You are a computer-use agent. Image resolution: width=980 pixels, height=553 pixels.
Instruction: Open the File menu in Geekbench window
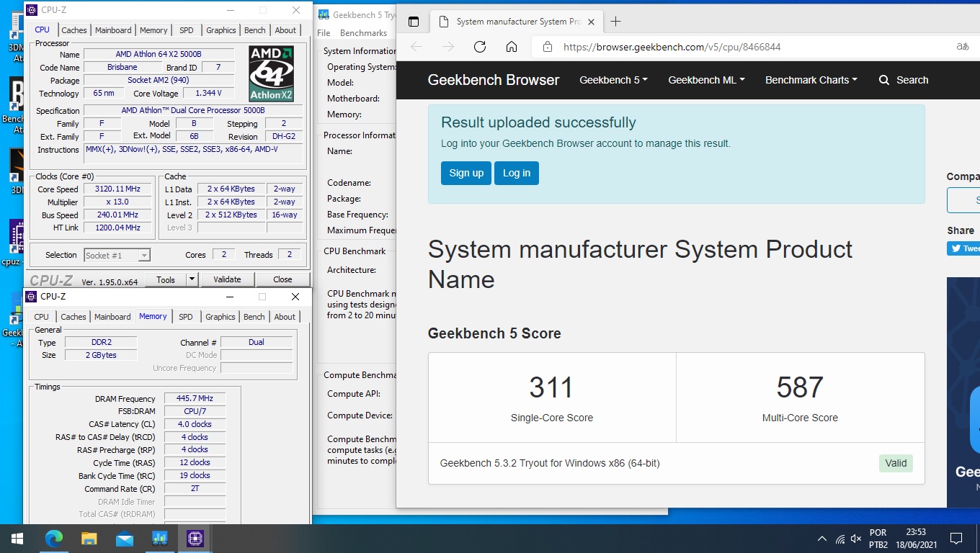pyautogui.click(x=324, y=33)
